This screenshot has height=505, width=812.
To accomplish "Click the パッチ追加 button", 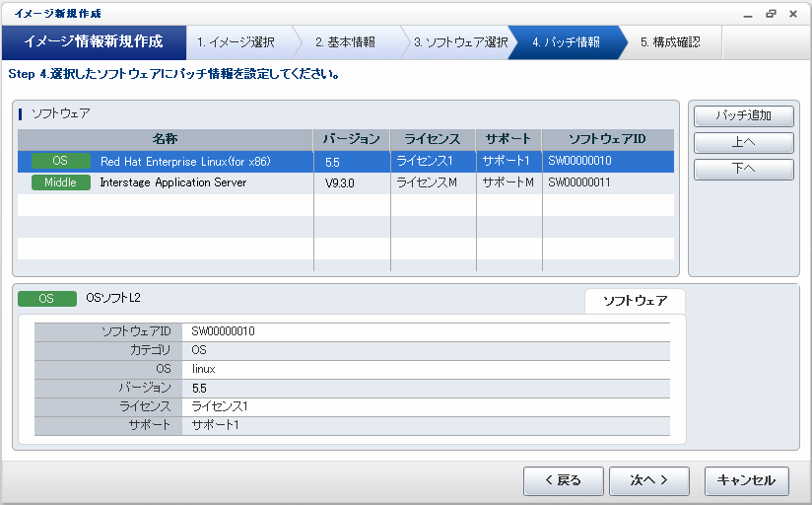I will [x=744, y=115].
